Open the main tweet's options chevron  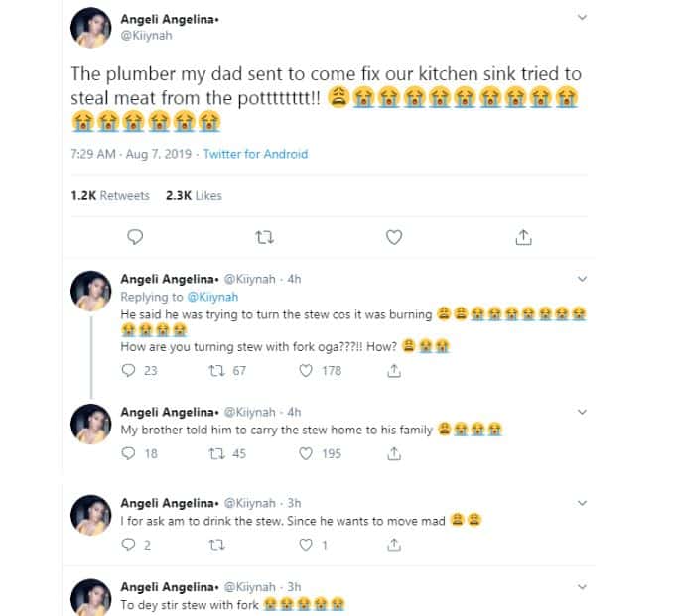tap(583, 17)
